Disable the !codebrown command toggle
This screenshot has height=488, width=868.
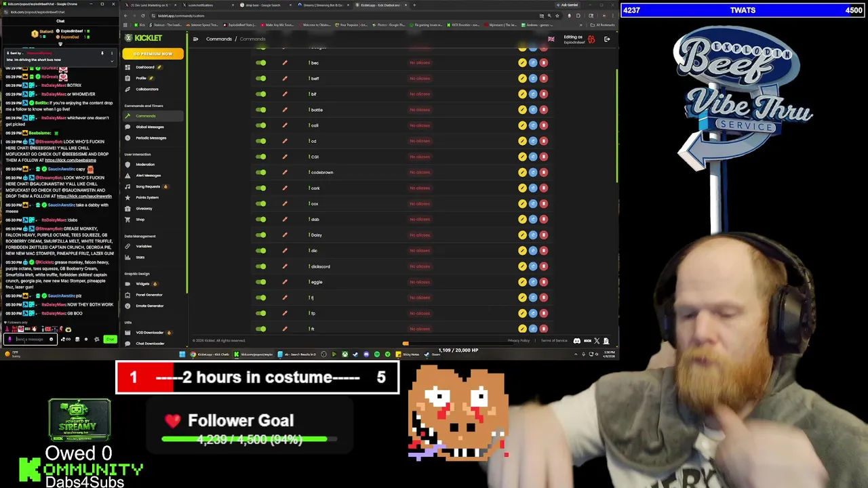(x=260, y=172)
